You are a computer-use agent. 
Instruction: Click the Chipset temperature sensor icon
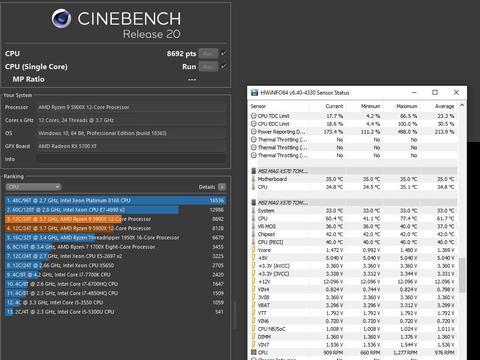click(254, 234)
